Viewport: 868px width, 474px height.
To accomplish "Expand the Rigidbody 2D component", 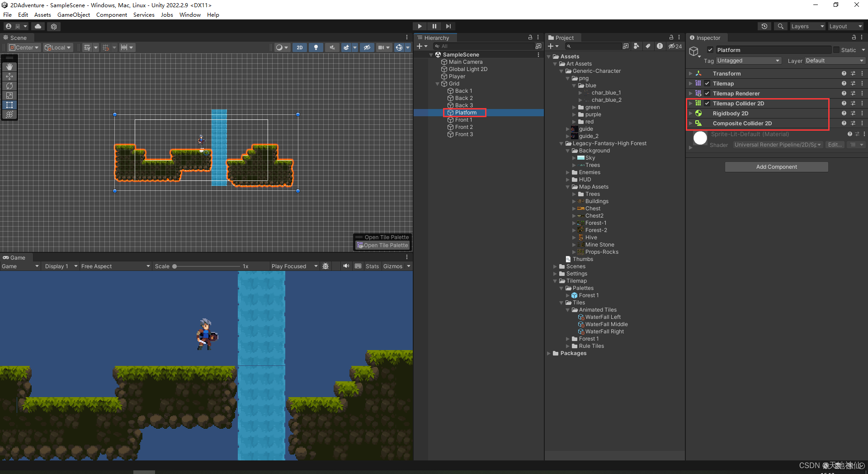I will tap(690, 113).
